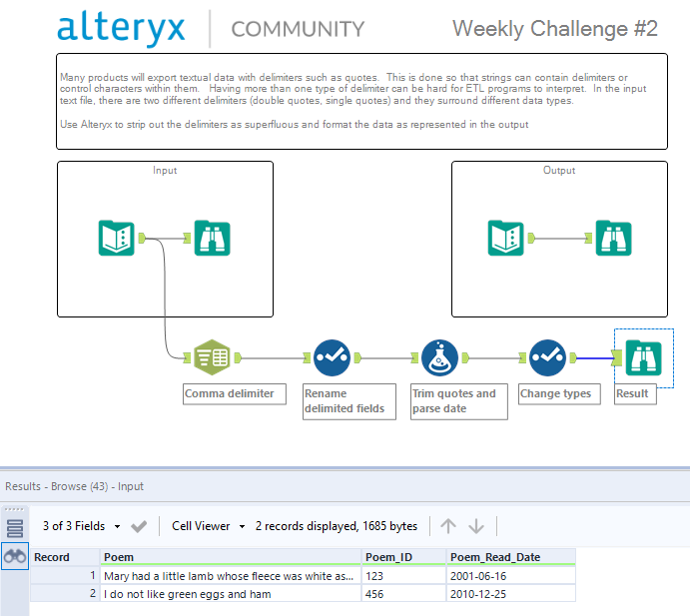
Task: Click the Rename delimited fields annotation
Action: (349, 401)
